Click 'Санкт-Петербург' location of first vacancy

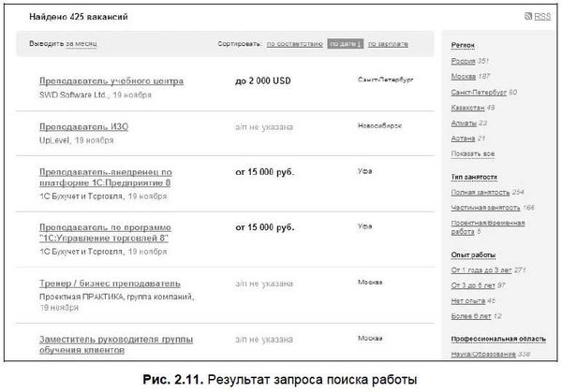385,80
